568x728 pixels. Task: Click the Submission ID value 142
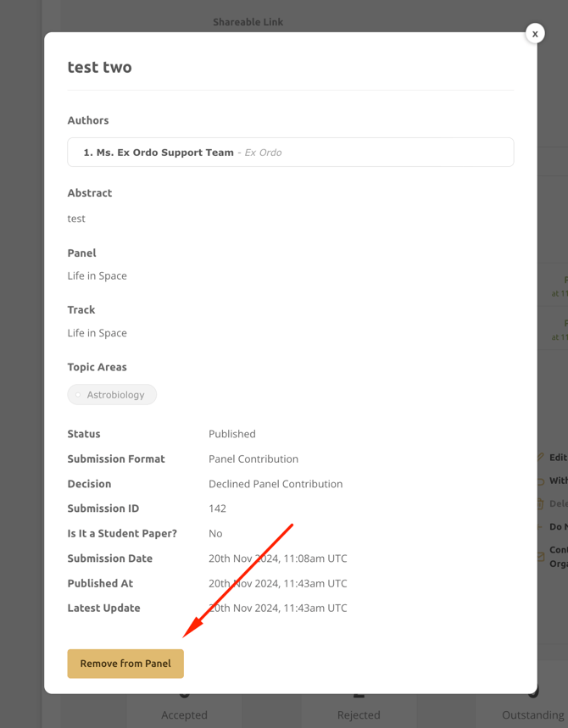217,508
